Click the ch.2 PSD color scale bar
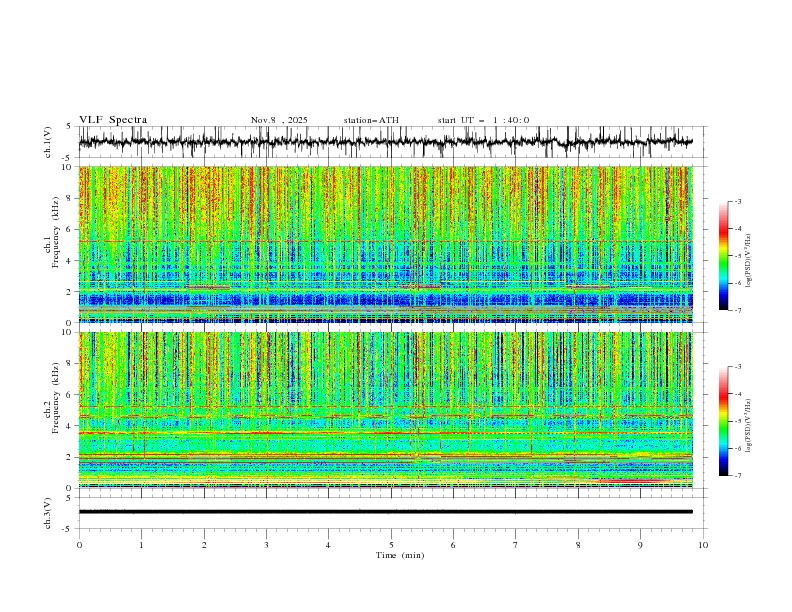Screen dimensions: 792x612 click(x=724, y=421)
